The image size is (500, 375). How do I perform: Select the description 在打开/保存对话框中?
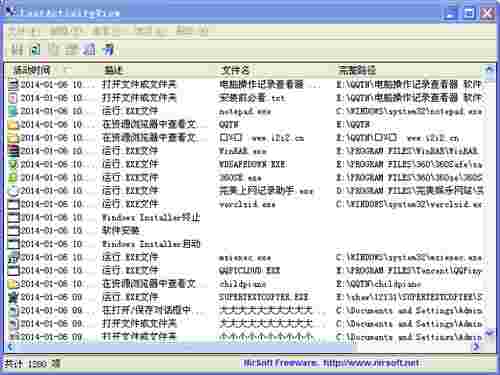coord(147,310)
